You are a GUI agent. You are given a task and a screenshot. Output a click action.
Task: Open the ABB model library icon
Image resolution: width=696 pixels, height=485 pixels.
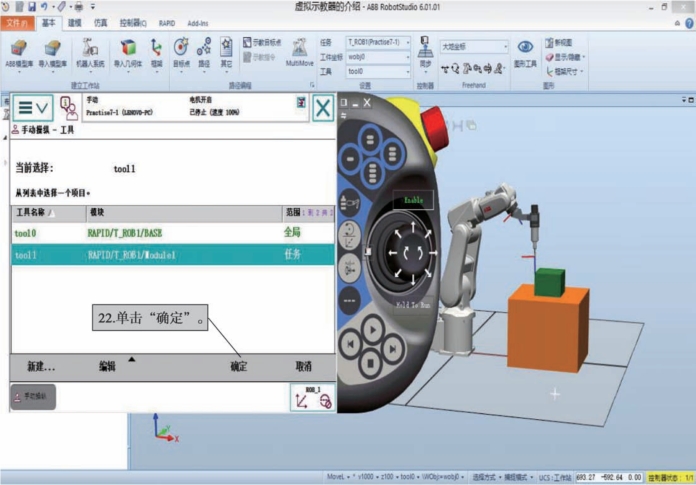tap(18, 52)
